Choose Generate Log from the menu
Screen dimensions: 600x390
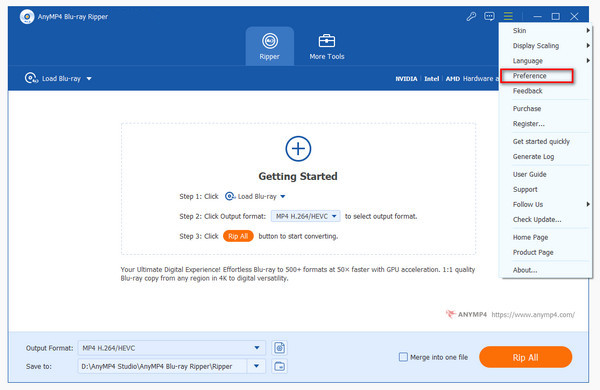pos(546,157)
